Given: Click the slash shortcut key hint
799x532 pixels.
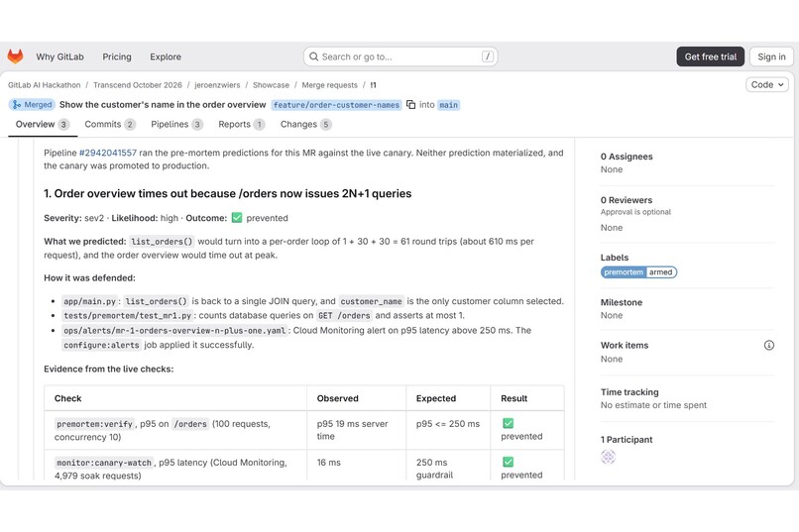Looking at the screenshot, I should (x=487, y=56).
